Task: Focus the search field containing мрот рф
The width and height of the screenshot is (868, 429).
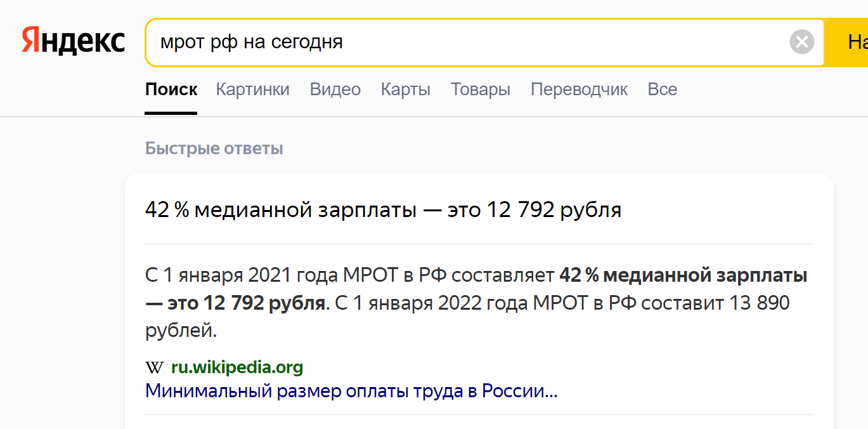Action: (466, 43)
